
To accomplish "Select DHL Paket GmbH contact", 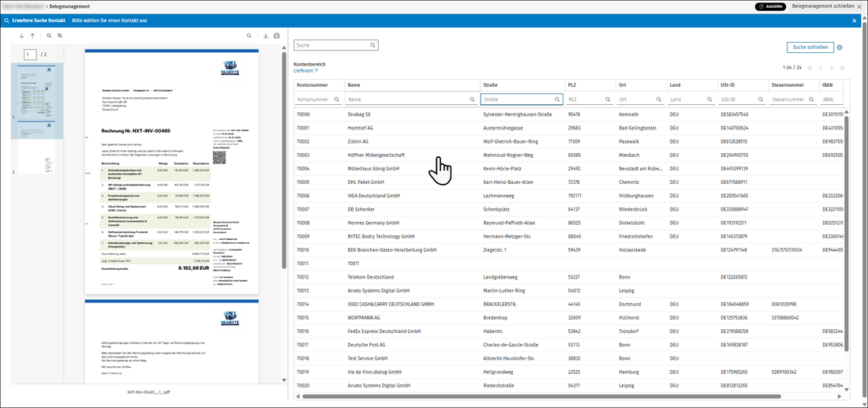I will [568, 182].
